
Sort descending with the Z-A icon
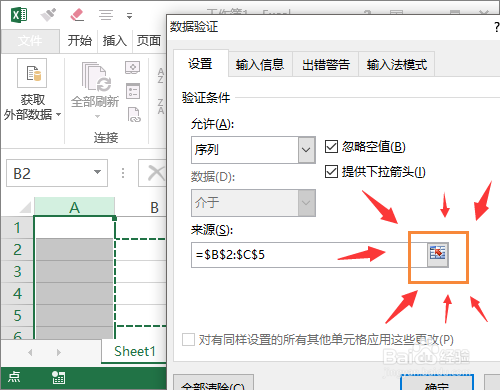161,106
